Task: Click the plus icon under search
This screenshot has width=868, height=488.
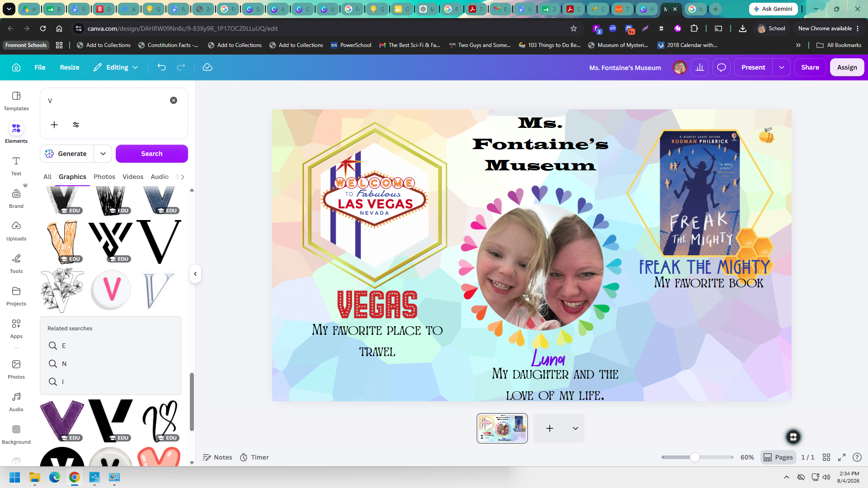Action: click(x=54, y=125)
